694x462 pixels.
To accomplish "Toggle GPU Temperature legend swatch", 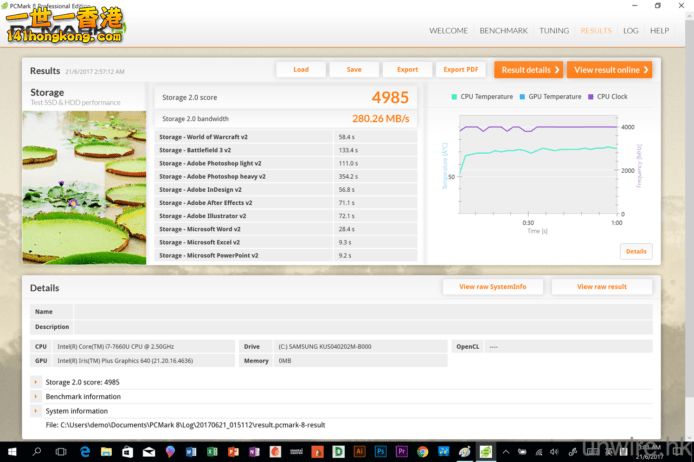I will [x=522, y=96].
